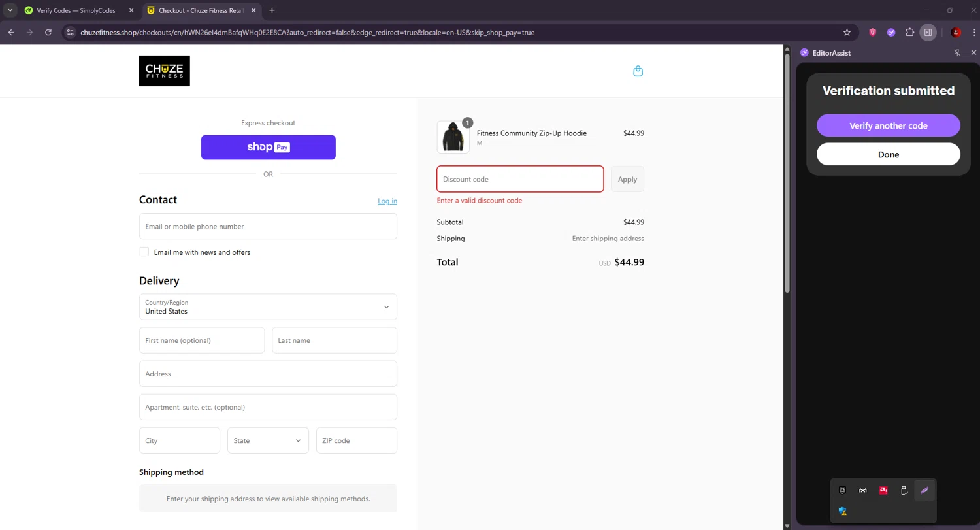This screenshot has height=530, width=980.
Task: Open Windows Security shield tray icon
Action: pos(843,511)
